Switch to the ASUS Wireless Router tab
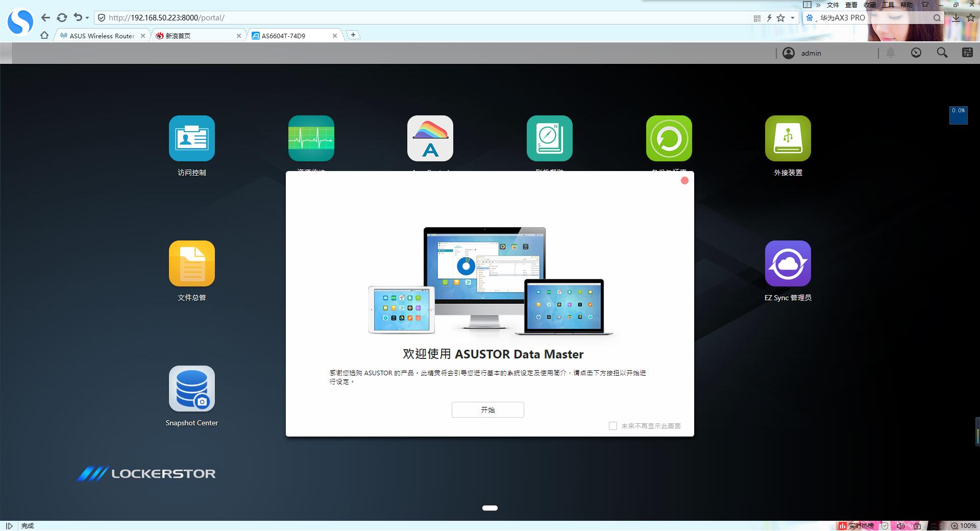The height and width of the screenshot is (531, 980). (102, 36)
